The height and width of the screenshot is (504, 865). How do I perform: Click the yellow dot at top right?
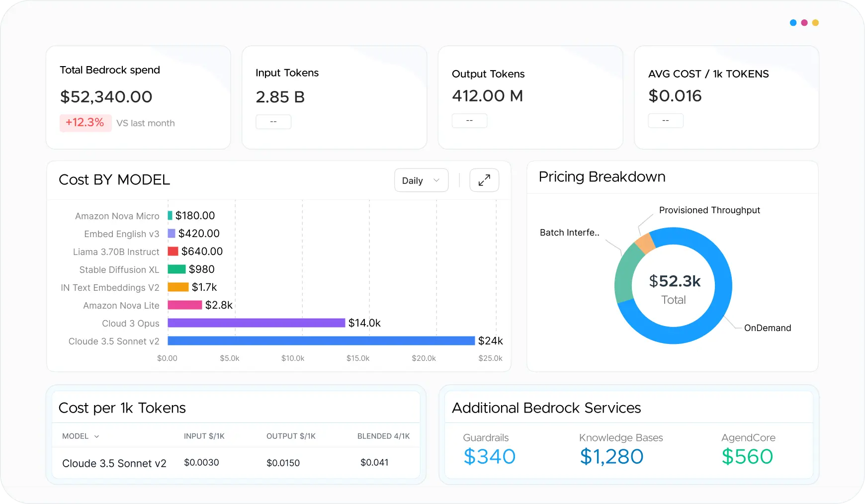(x=815, y=23)
